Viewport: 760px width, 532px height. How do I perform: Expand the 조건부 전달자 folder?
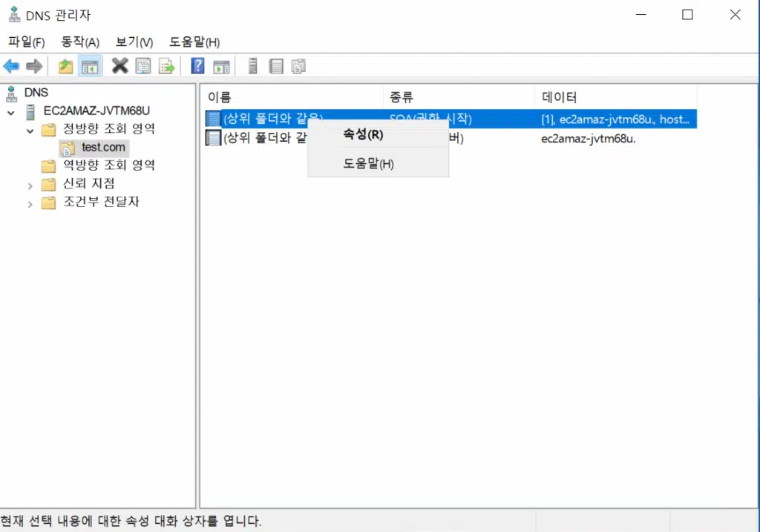click(30, 203)
